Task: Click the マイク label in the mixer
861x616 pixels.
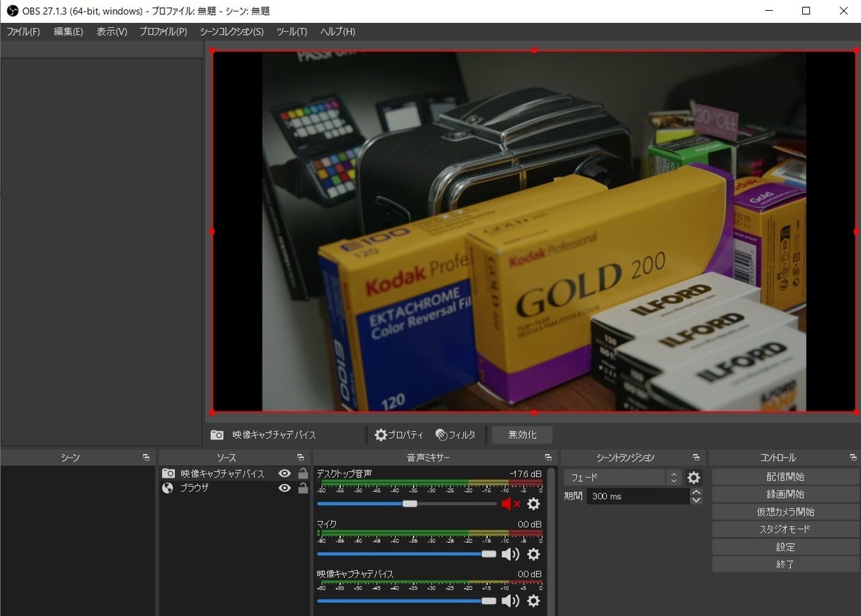Action: pos(326,524)
